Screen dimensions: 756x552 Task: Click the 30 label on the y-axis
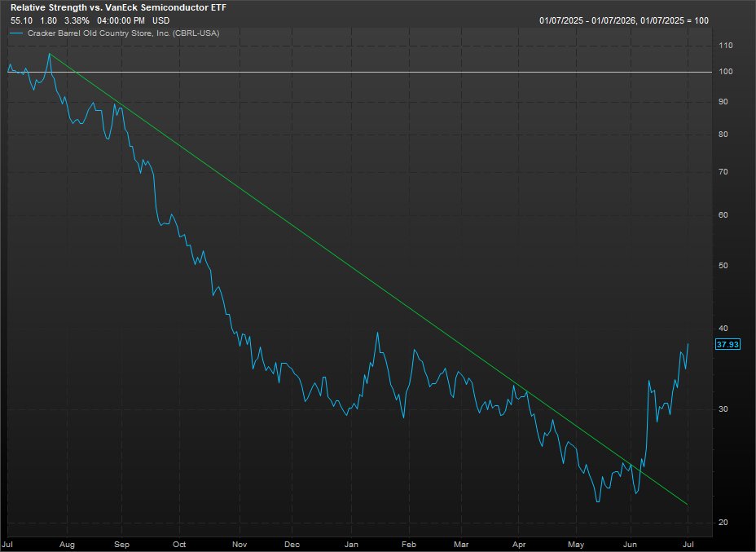coord(723,409)
